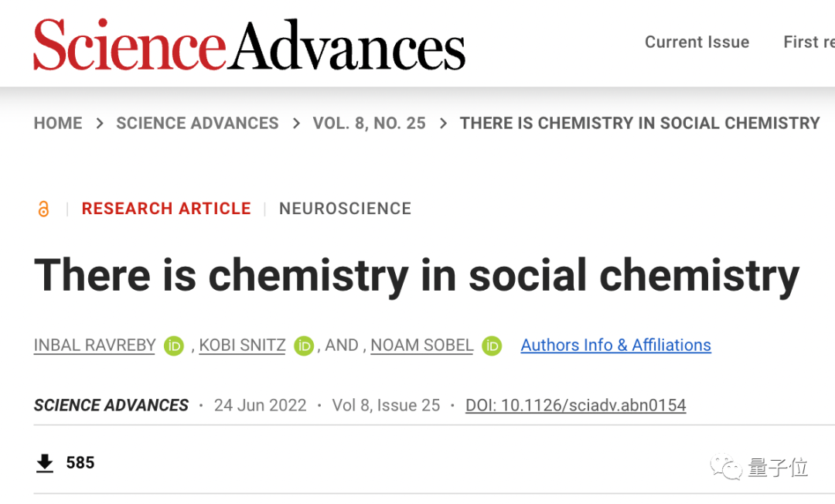
Task: Click the article title breadcrumb
Action: (639, 123)
